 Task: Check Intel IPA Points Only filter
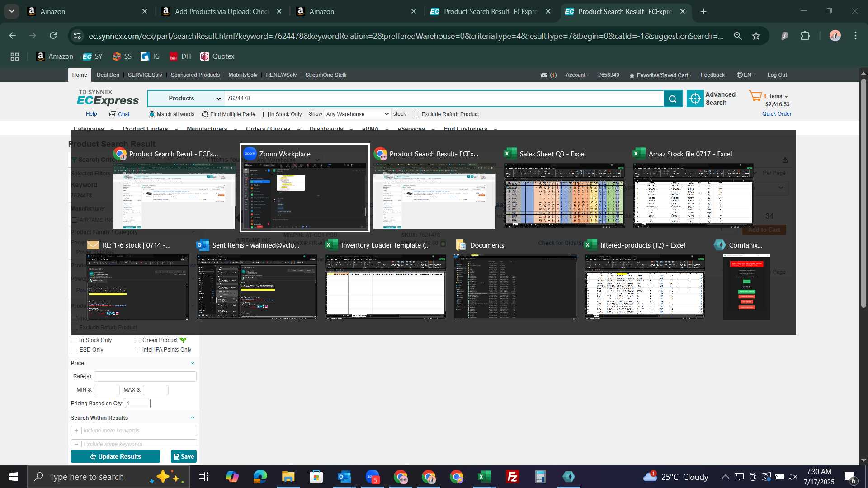click(x=137, y=350)
